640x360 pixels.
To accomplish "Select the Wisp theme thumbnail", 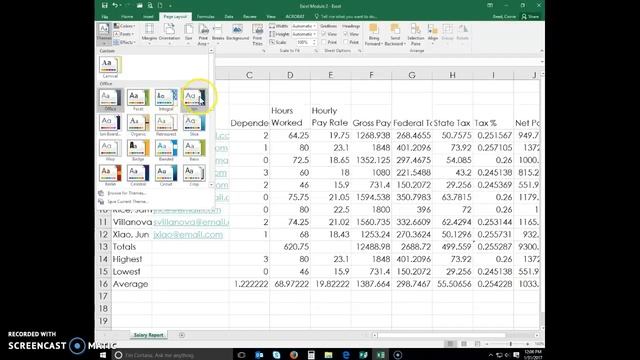I will point(110,150).
